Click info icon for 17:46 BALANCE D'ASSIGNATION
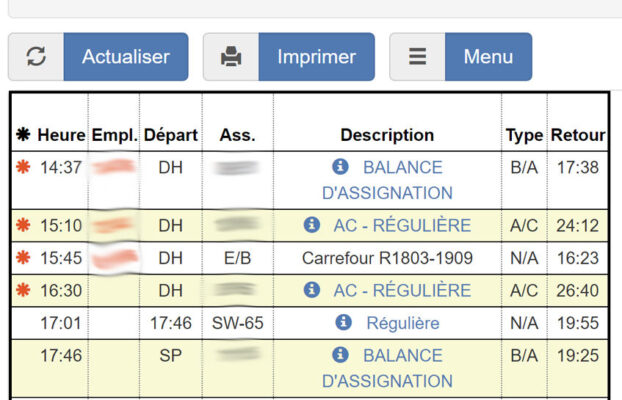Screen dimensions: 622x400 (x=341, y=355)
